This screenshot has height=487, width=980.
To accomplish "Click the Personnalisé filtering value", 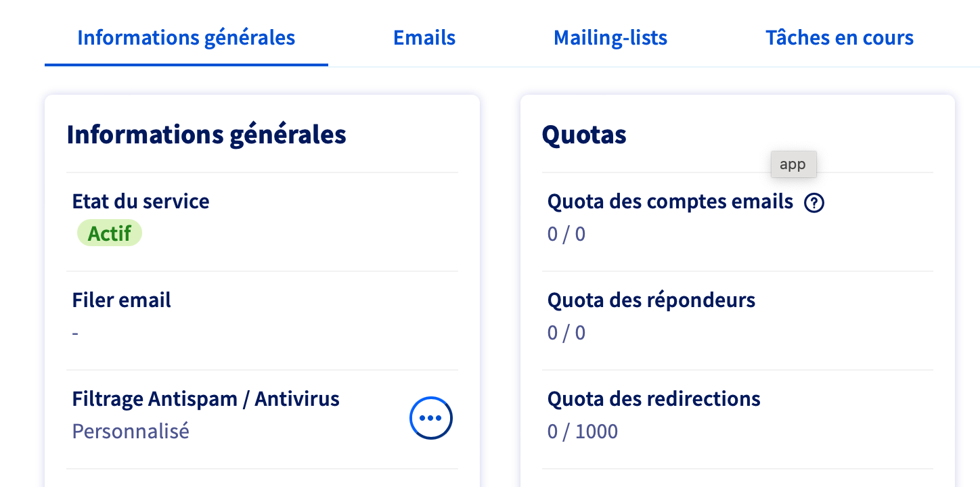I will 131,431.
